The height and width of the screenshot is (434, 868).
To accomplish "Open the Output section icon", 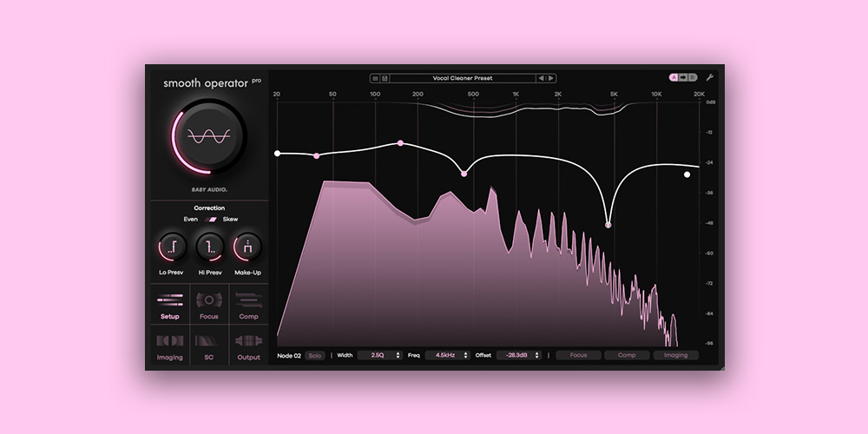I will [x=248, y=341].
